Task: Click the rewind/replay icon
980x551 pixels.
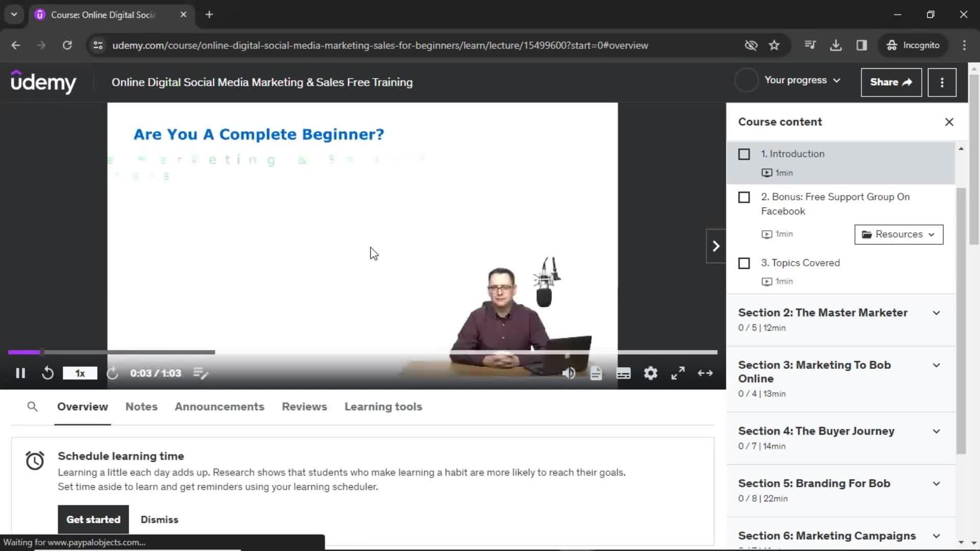Action: click(48, 373)
